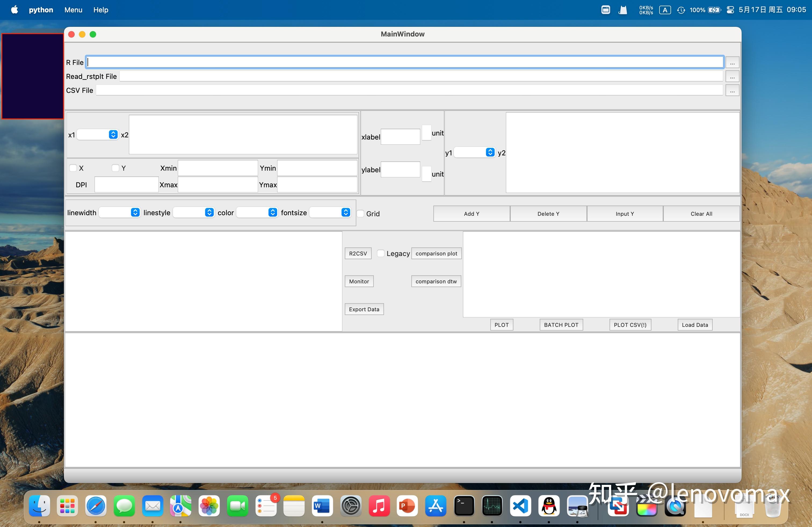This screenshot has width=812, height=527.
Task: Launch Safari from the Dock
Action: coord(96,506)
